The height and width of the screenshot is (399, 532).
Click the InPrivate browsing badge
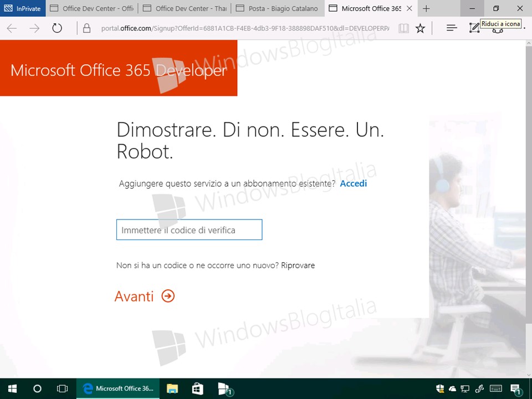[x=23, y=8]
